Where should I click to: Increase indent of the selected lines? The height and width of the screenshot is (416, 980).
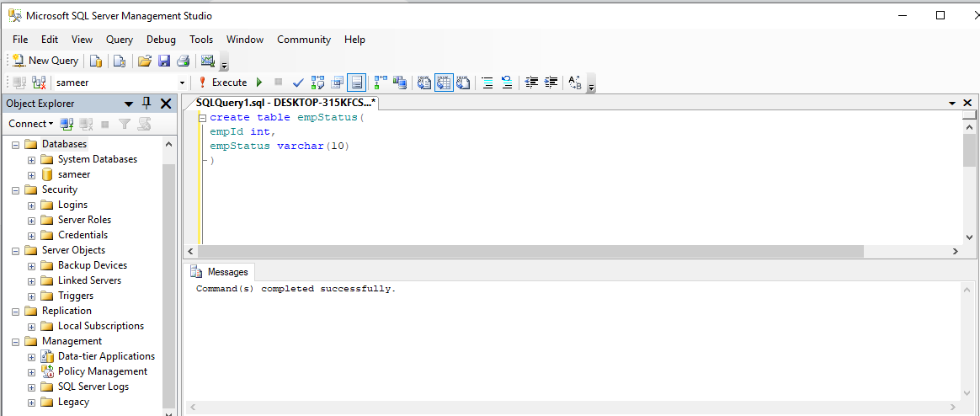point(551,82)
